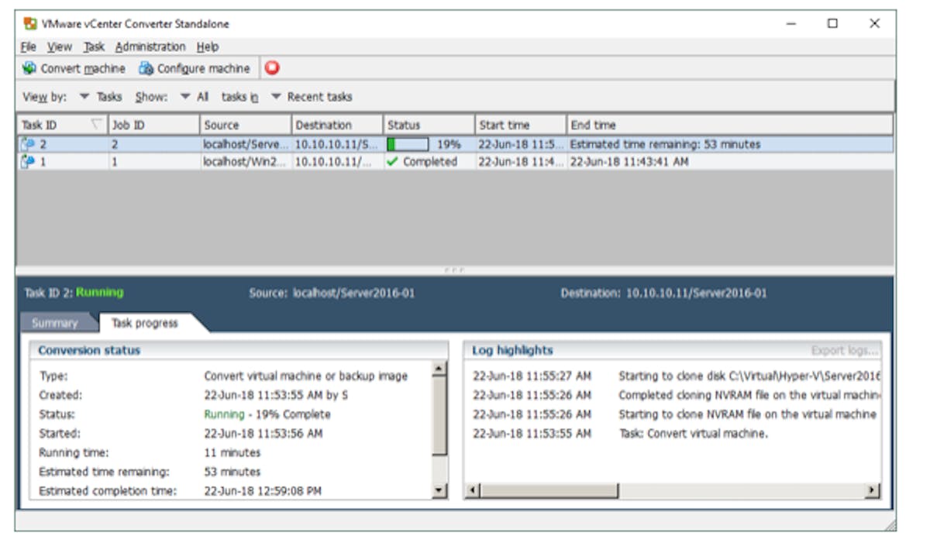The height and width of the screenshot is (560, 930).
Task: Switch to the Summary tab
Action: click(55, 323)
